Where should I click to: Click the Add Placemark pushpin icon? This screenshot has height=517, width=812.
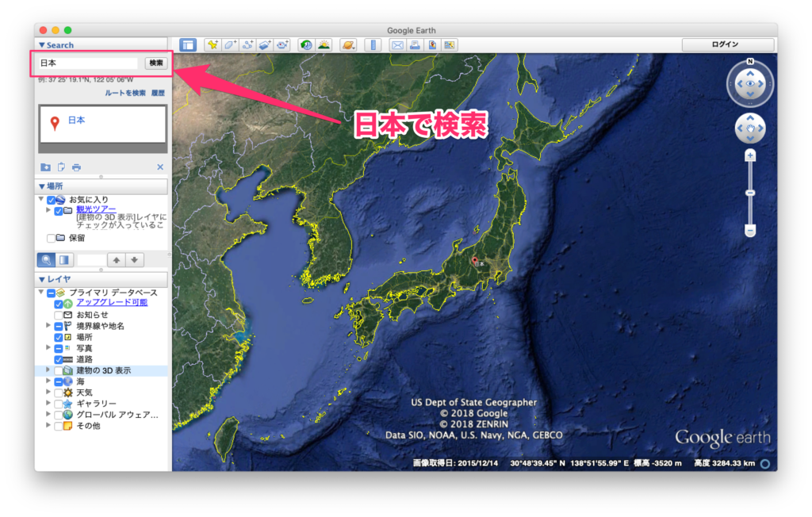pos(212,45)
